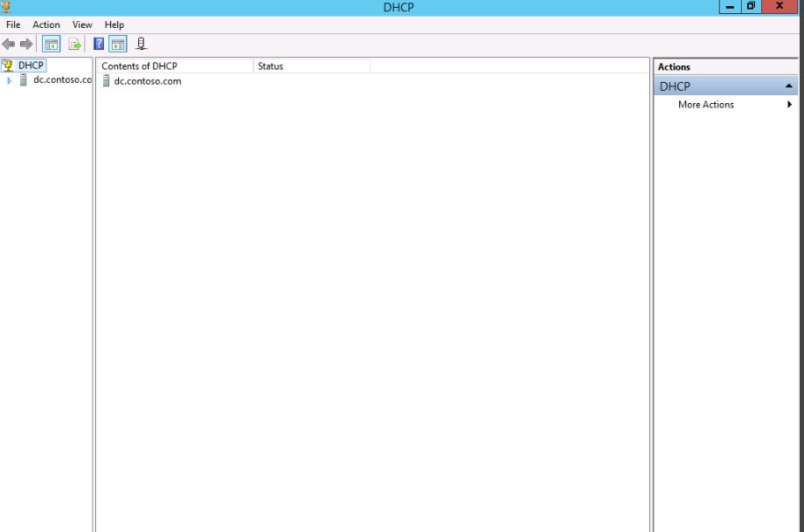Toggle Show/Hide Console Tree icon

point(52,44)
